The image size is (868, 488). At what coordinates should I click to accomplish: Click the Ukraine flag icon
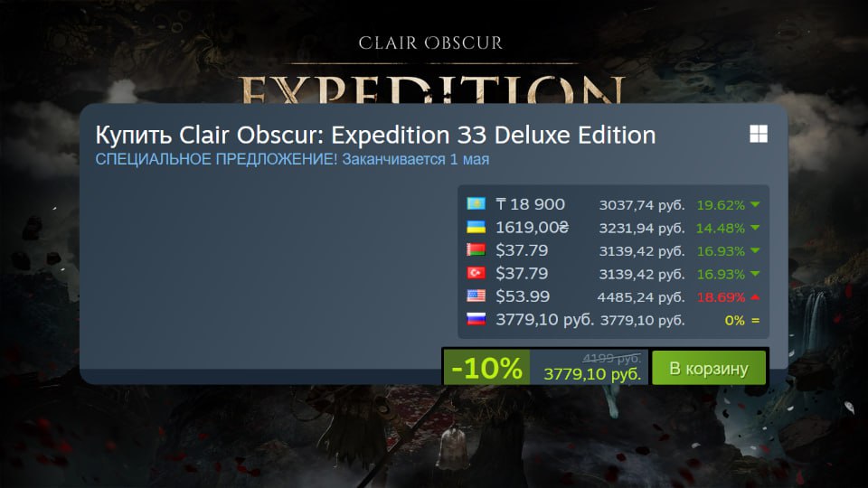click(476, 227)
